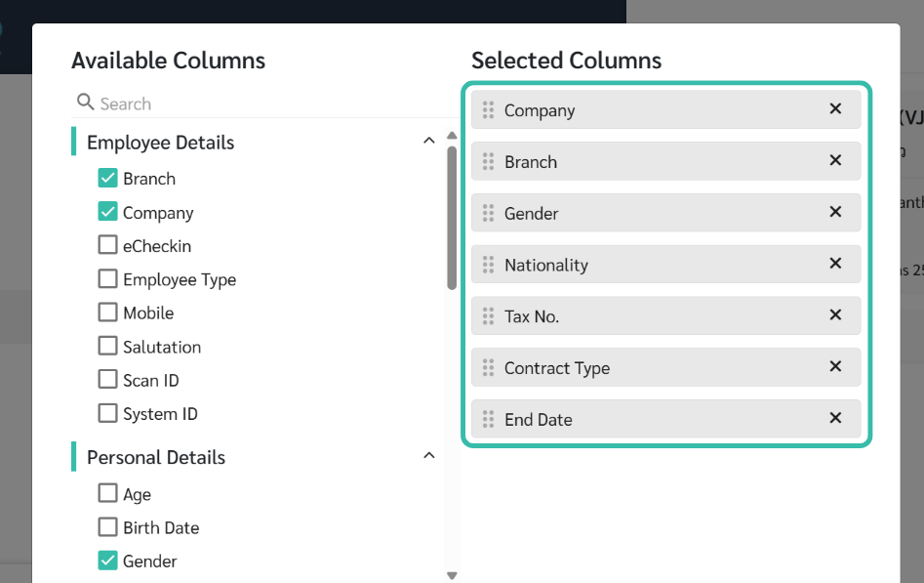Click the search magnifier icon
The width and height of the screenshot is (924, 583).
(x=86, y=103)
